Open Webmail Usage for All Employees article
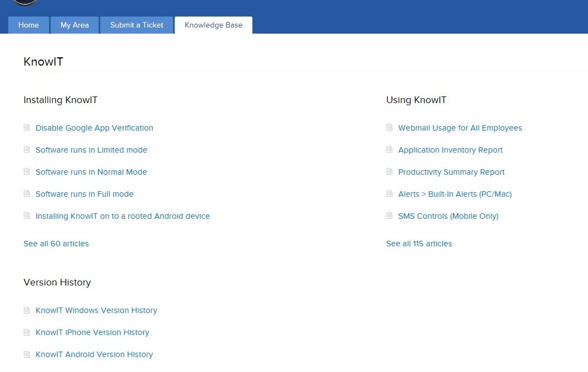This screenshot has width=588, height=372. (460, 128)
